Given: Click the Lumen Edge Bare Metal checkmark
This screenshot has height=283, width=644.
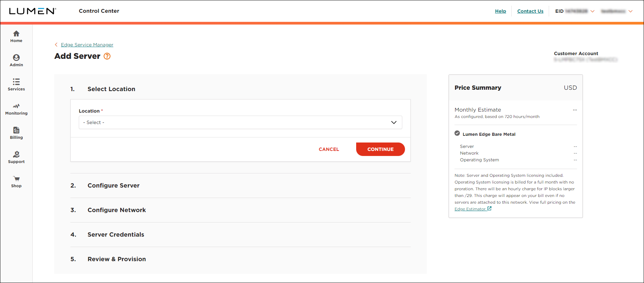Looking at the screenshot, I should (457, 133).
